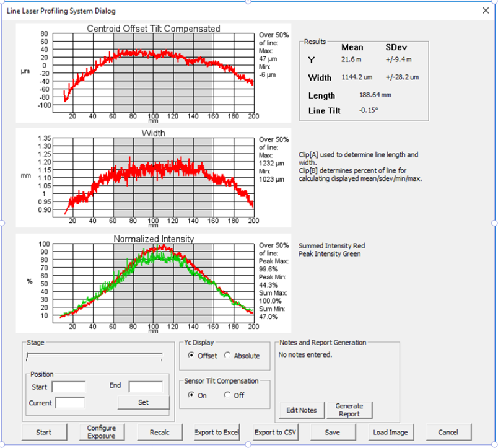Open the Edit Notes editor
The height and width of the screenshot is (448, 498).
(x=302, y=410)
